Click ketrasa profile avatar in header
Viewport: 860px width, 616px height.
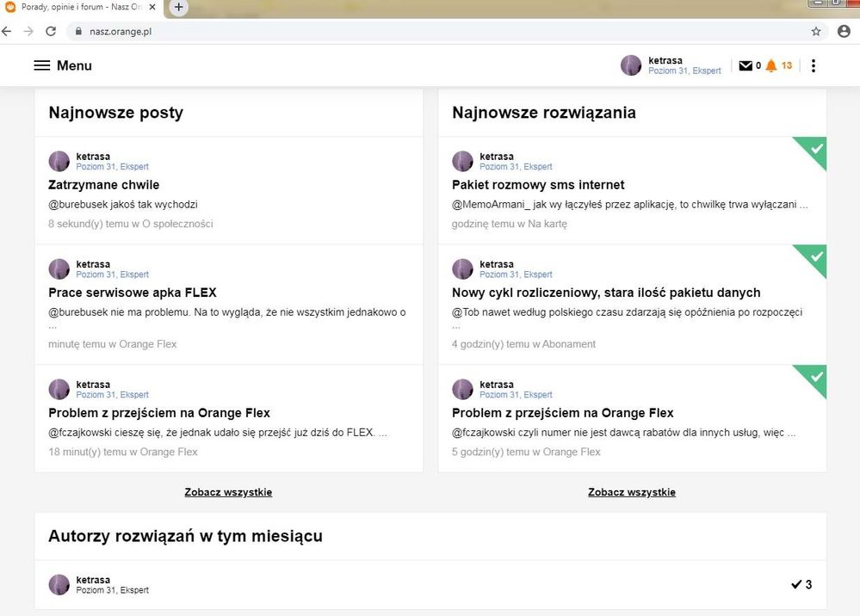[x=631, y=65]
